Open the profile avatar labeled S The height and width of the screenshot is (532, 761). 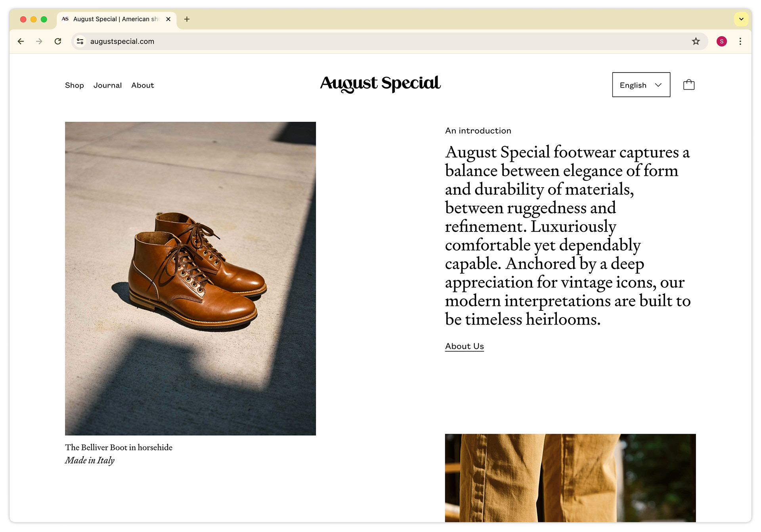(721, 41)
